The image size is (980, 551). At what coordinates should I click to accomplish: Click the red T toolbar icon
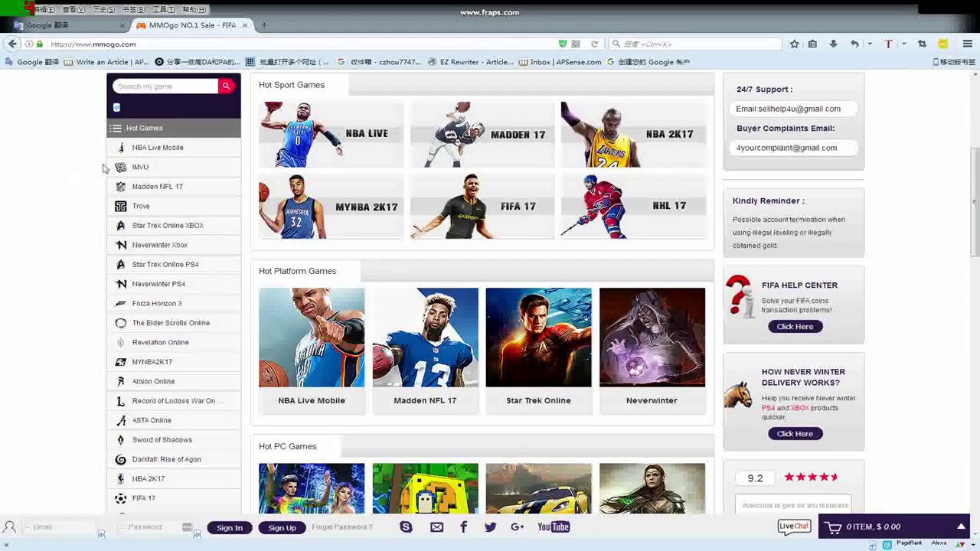[x=888, y=44]
